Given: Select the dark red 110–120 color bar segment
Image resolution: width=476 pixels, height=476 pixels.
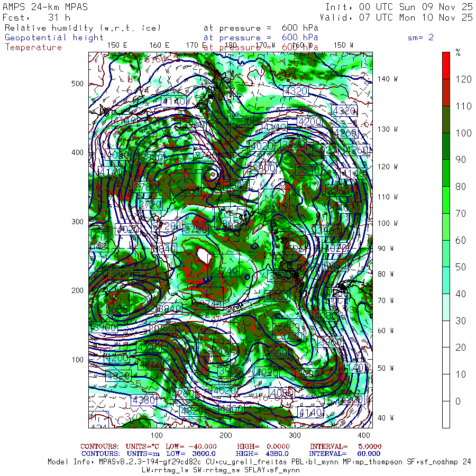Looking at the screenshot, I should pyautogui.click(x=446, y=92).
